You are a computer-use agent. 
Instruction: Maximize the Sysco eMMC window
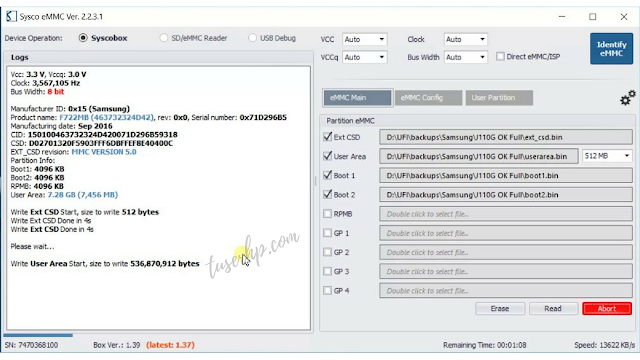point(593,17)
